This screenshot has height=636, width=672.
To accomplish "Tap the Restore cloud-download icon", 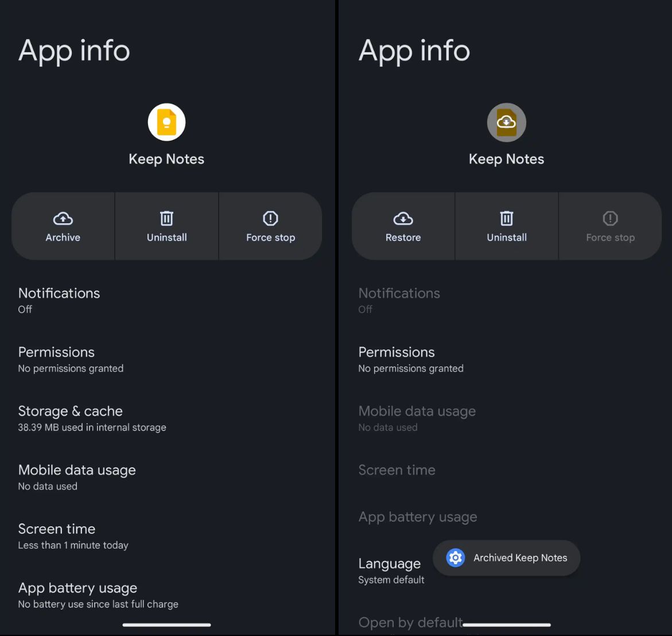I will pyautogui.click(x=403, y=219).
